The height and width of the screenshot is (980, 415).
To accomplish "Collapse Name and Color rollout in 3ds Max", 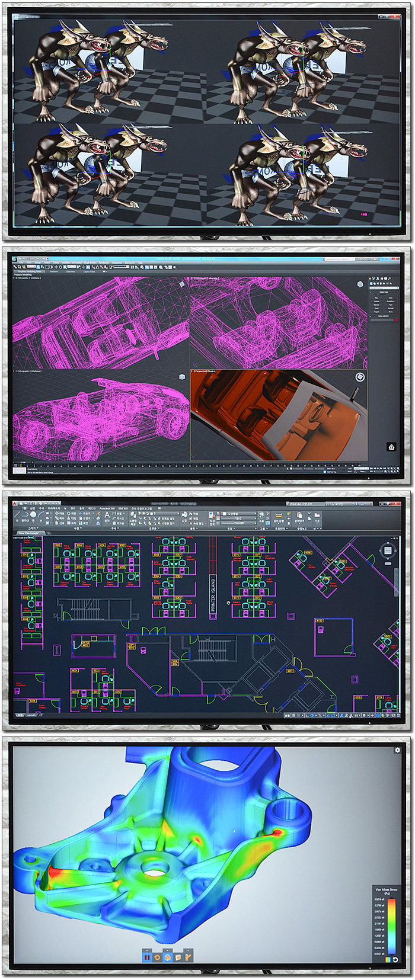I will pyautogui.click(x=383, y=316).
